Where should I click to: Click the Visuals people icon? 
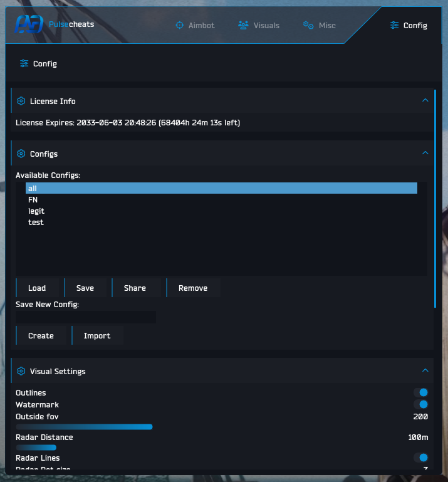coord(243,25)
